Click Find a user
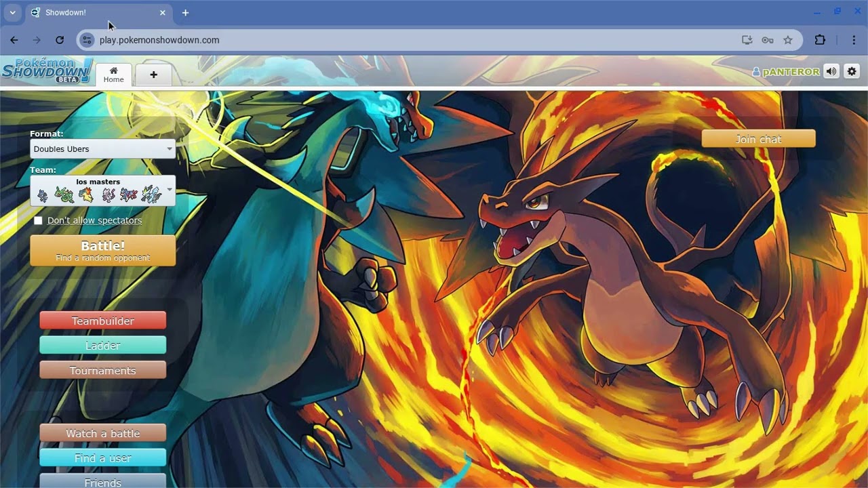868x488 pixels. tap(103, 458)
